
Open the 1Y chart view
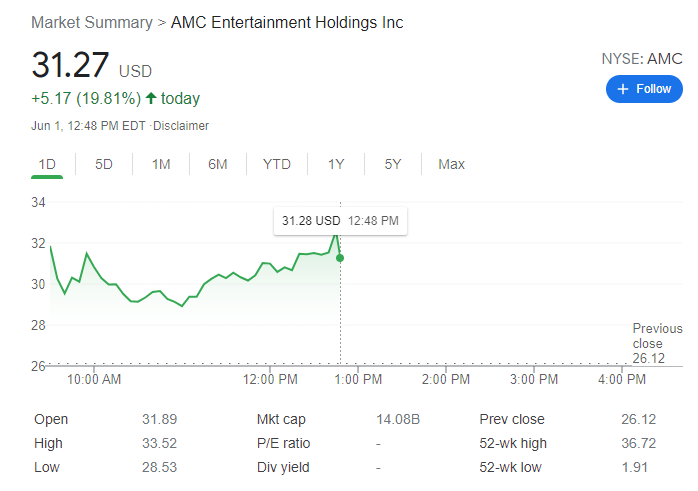(x=336, y=164)
